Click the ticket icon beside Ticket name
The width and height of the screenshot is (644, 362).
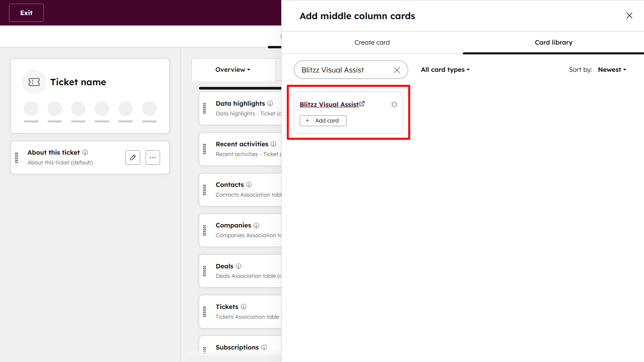click(34, 82)
